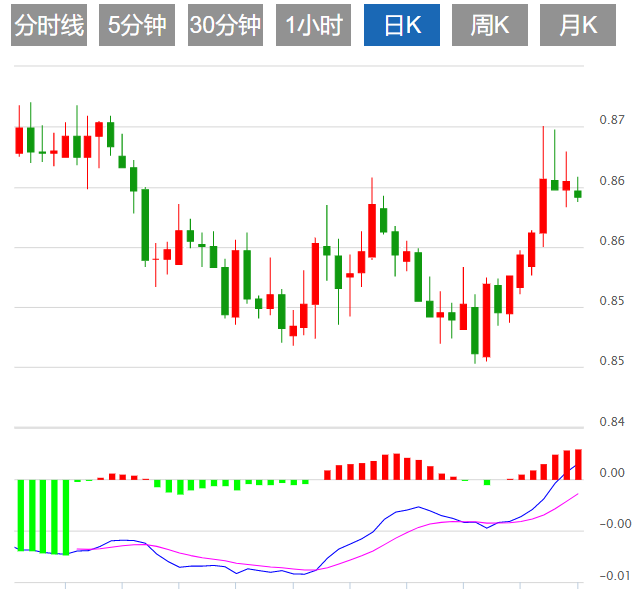Select the 30分钟 interval tab
The width and height of the screenshot is (636, 589).
tap(225, 25)
